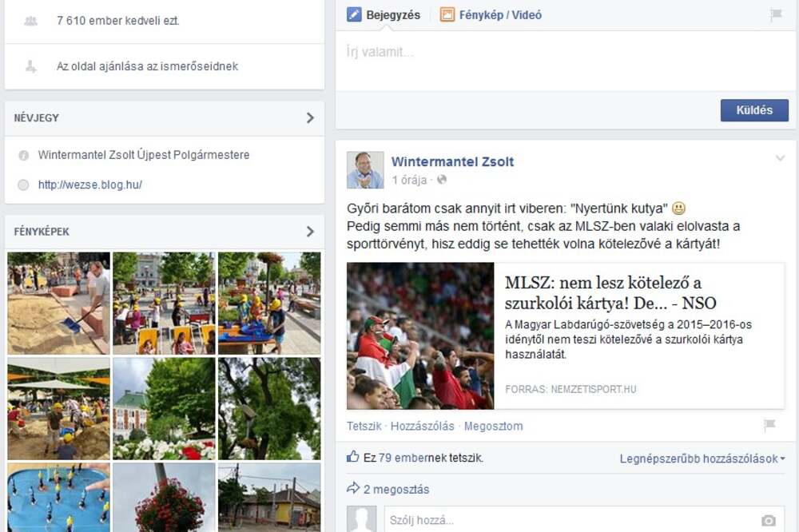
Task: Open the photo of children at blue water table
Action: tap(269, 304)
